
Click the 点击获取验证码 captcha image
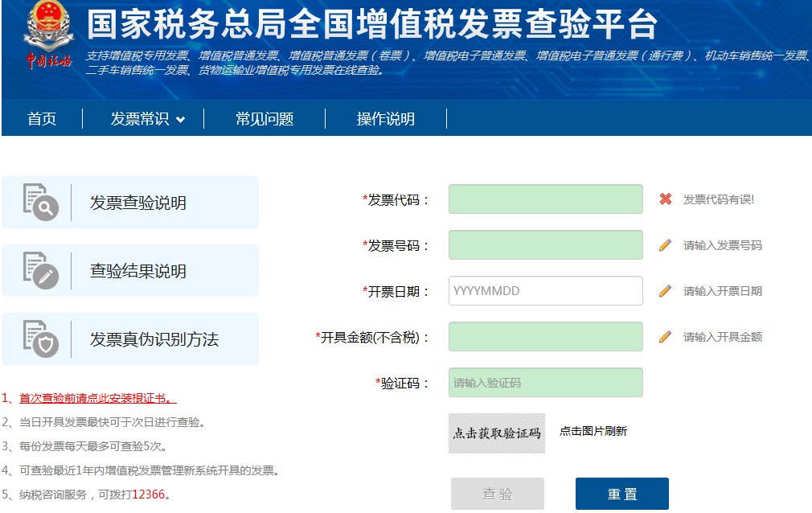(496, 431)
